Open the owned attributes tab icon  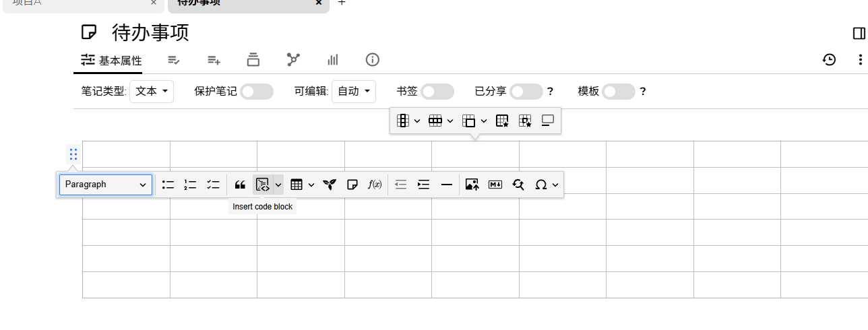[x=174, y=60]
